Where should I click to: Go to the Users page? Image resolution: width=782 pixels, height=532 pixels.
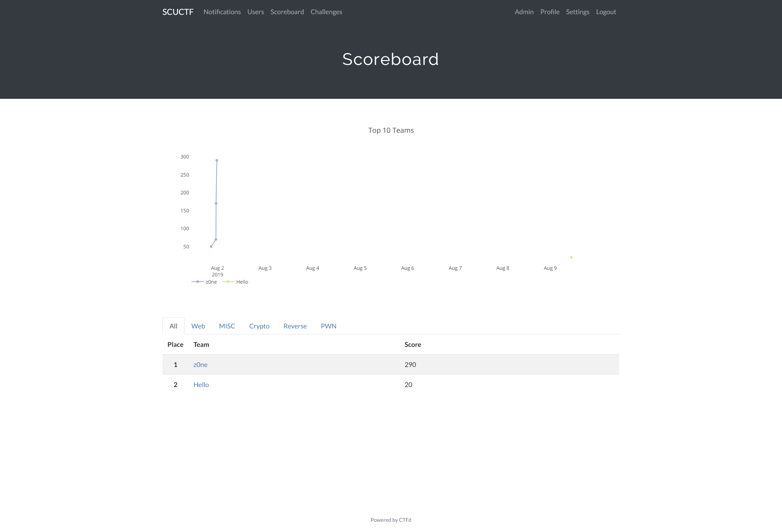pos(255,12)
